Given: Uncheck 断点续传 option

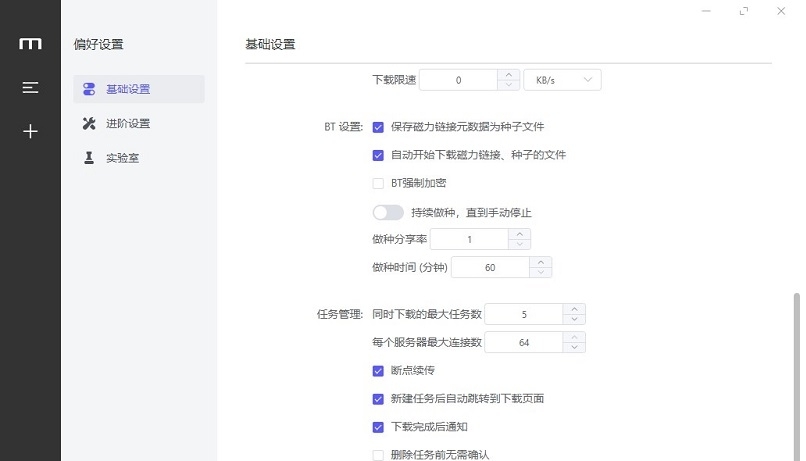Looking at the screenshot, I should coord(378,370).
